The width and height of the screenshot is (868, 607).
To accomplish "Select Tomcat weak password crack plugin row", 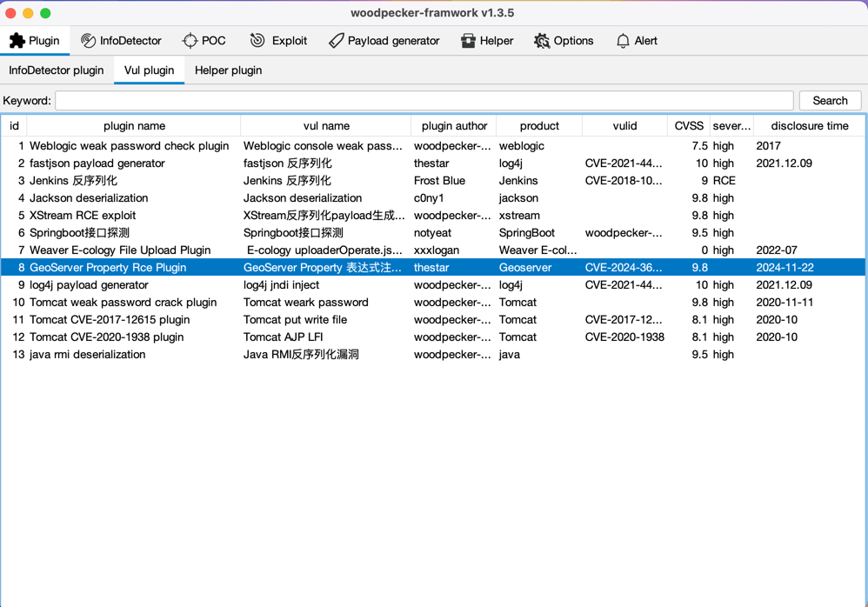I will 433,302.
